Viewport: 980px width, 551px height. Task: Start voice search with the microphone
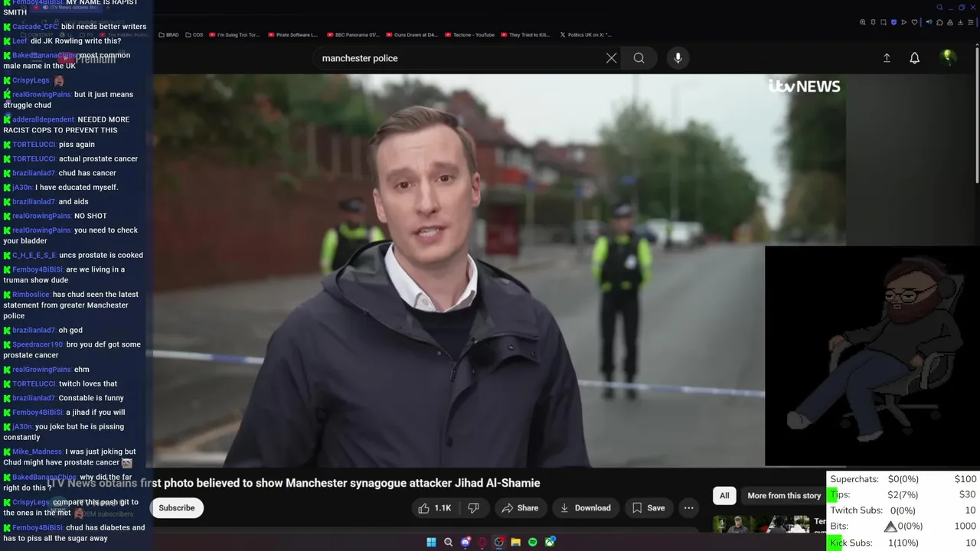(678, 58)
